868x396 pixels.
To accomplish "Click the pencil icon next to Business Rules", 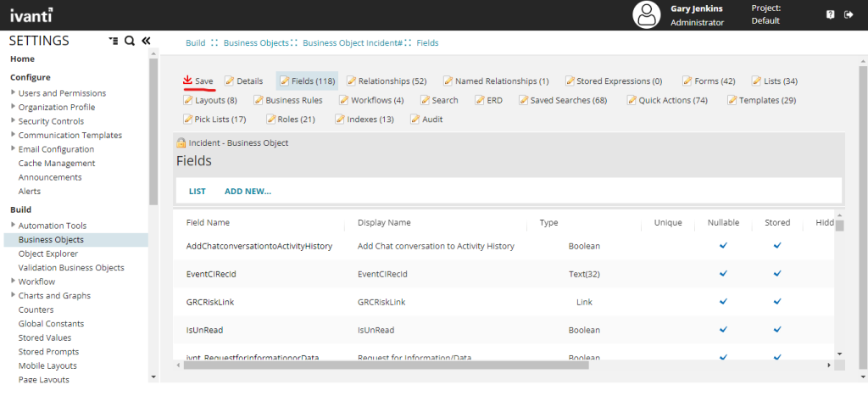I will click(x=259, y=100).
